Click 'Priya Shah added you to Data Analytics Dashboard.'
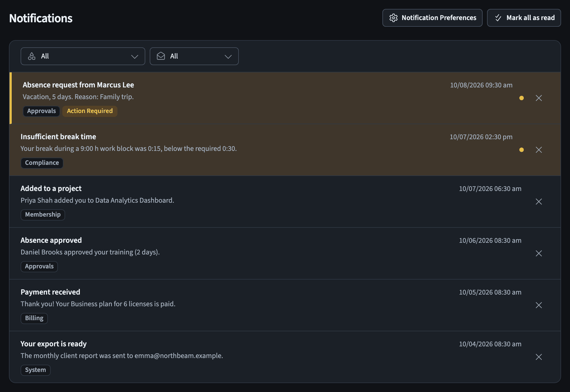 [x=97, y=200]
